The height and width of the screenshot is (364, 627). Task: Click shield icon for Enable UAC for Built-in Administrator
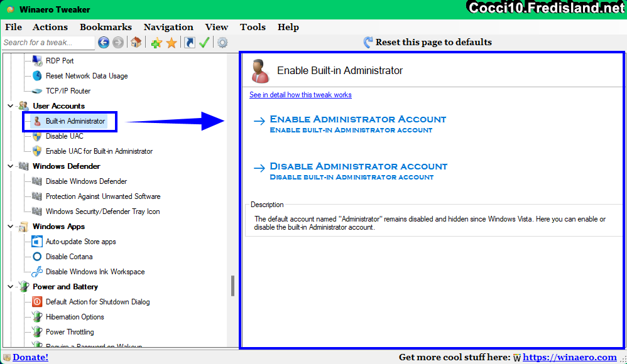(37, 151)
